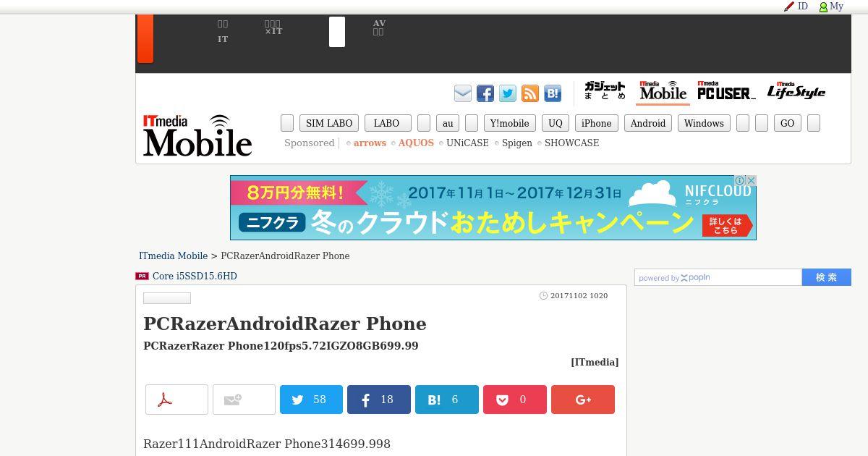Bookmark on Hatena with 6 count
The height and width of the screenshot is (456, 868).
(447, 400)
